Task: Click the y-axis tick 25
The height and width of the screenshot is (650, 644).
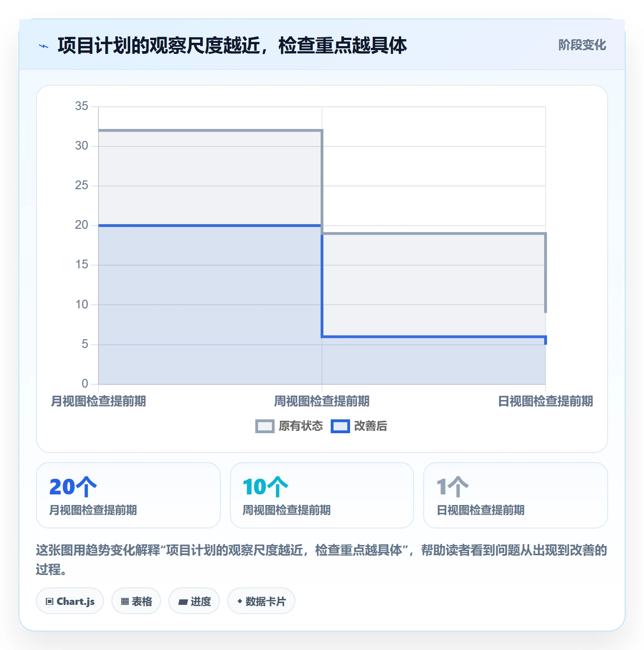Action: point(81,186)
